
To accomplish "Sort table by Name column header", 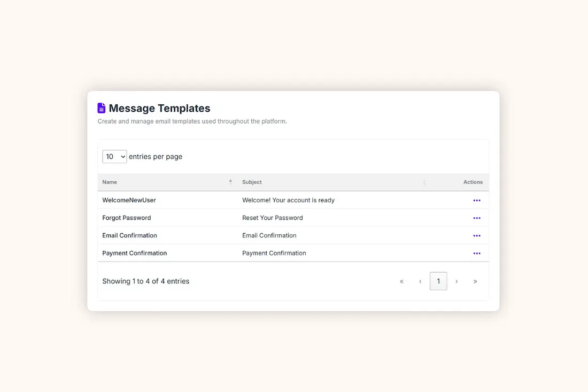I will 110,182.
